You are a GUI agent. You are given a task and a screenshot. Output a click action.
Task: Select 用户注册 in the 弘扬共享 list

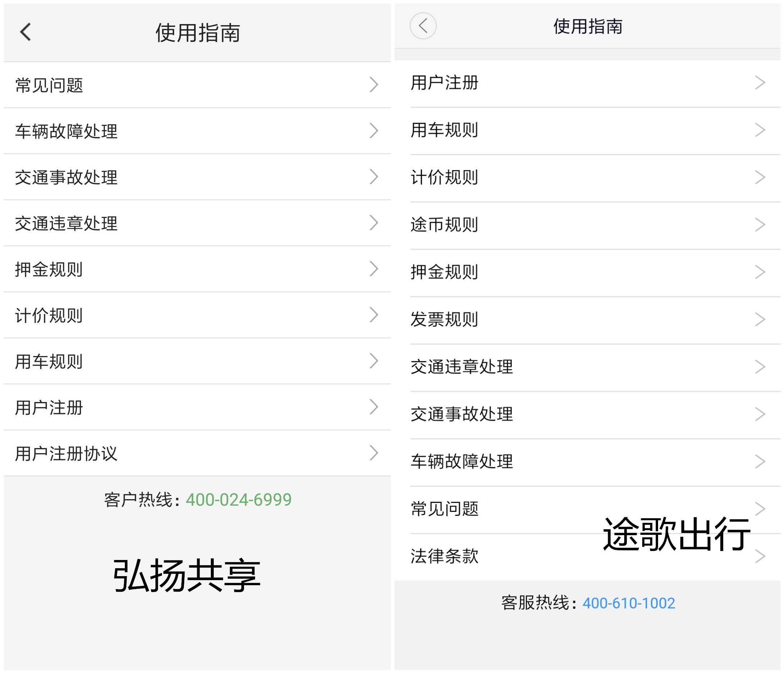click(197, 407)
